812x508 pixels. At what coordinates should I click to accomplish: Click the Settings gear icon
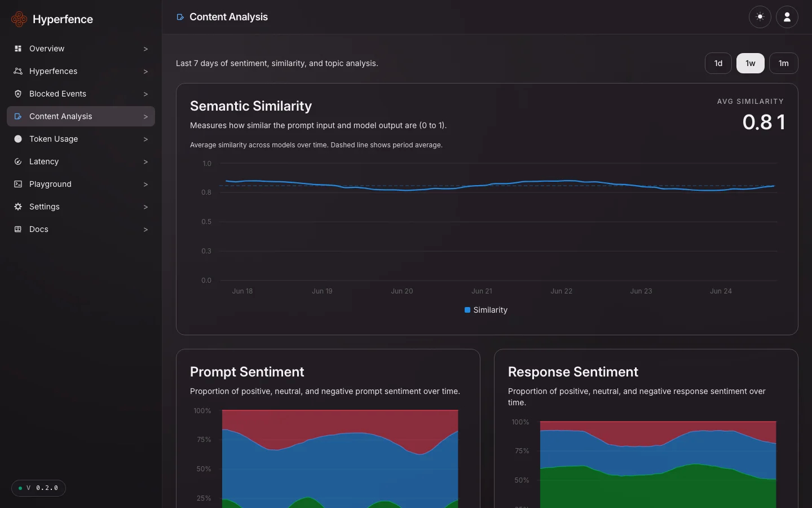point(18,207)
